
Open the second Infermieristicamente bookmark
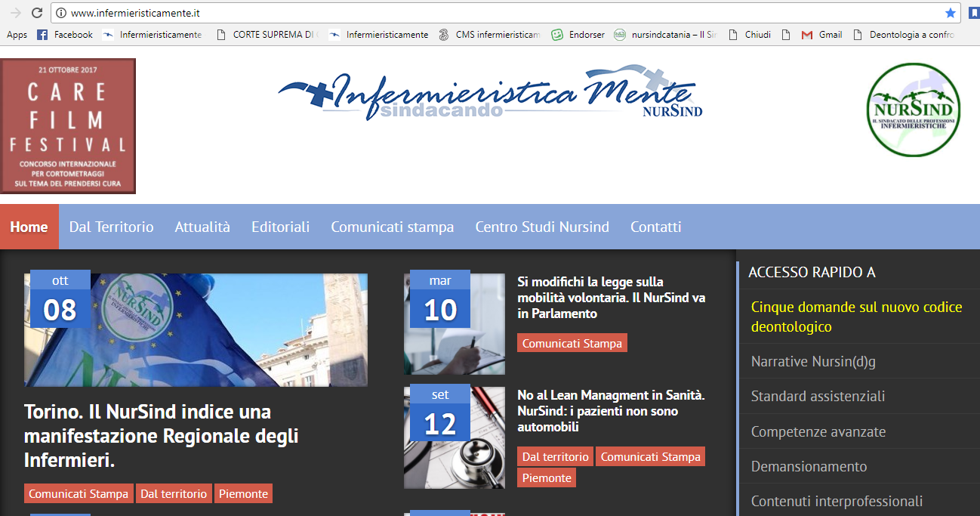[378, 35]
